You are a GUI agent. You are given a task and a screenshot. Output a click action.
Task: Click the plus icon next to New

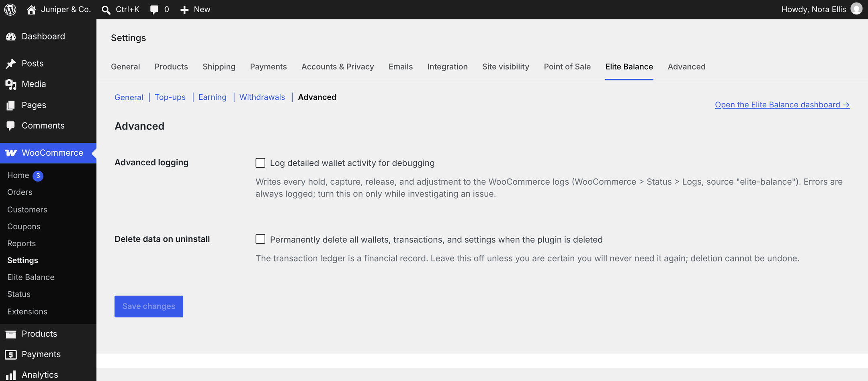[x=184, y=10]
